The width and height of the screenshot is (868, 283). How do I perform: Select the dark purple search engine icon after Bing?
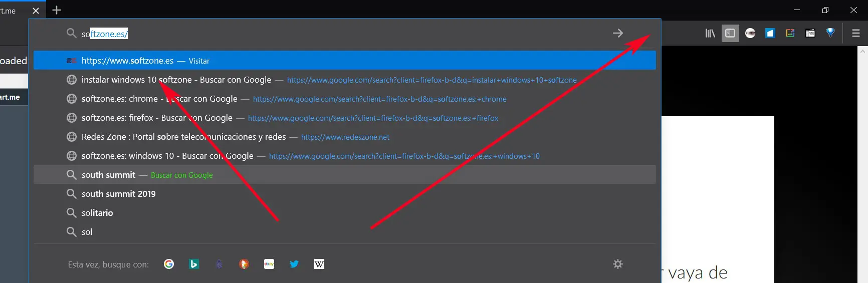[219, 264]
